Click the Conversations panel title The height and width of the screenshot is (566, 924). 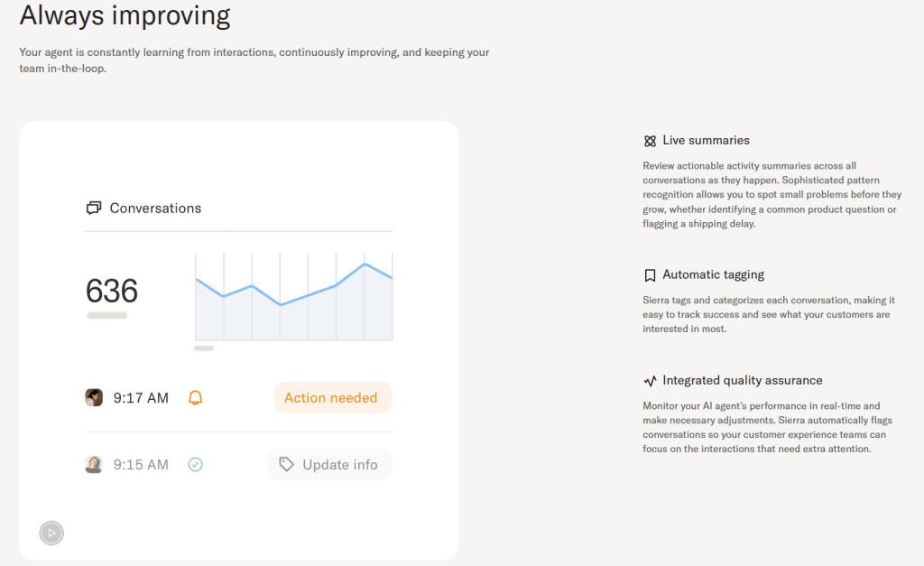pyautogui.click(x=155, y=209)
